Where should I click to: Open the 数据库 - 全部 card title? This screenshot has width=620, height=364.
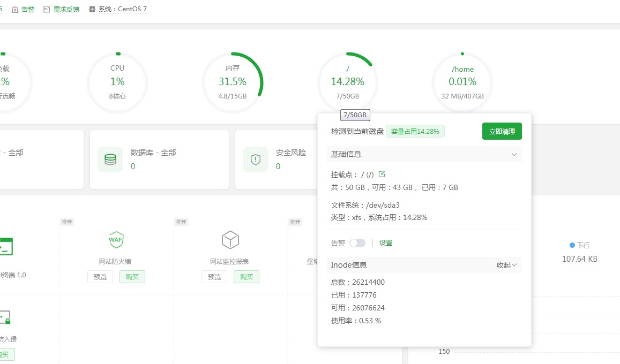click(153, 153)
